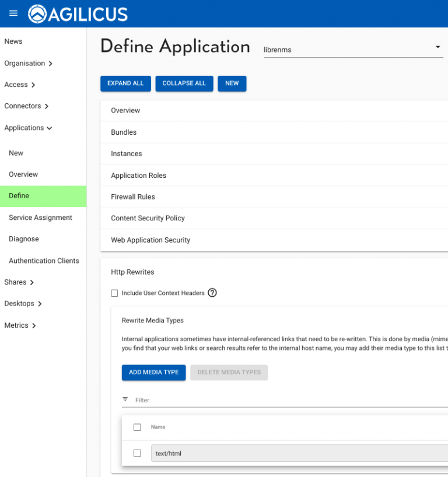The height and width of the screenshot is (477, 448).
Task: Click the Agilicus logo
Action: (x=78, y=13)
